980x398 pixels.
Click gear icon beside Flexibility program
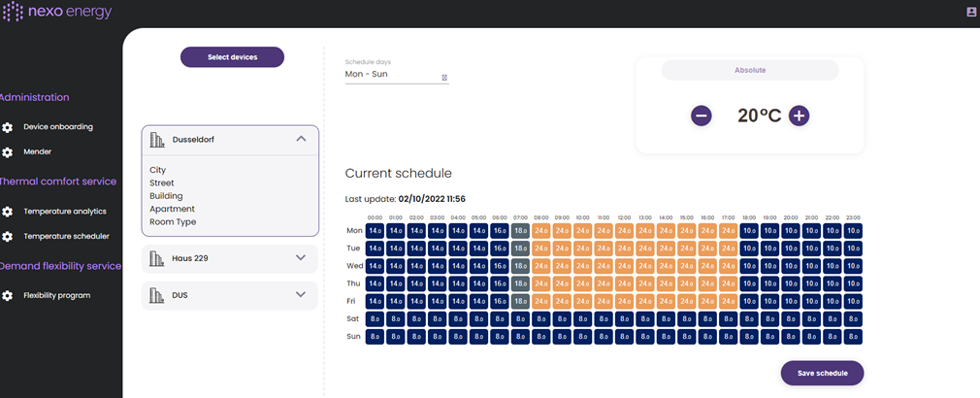click(8, 296)
